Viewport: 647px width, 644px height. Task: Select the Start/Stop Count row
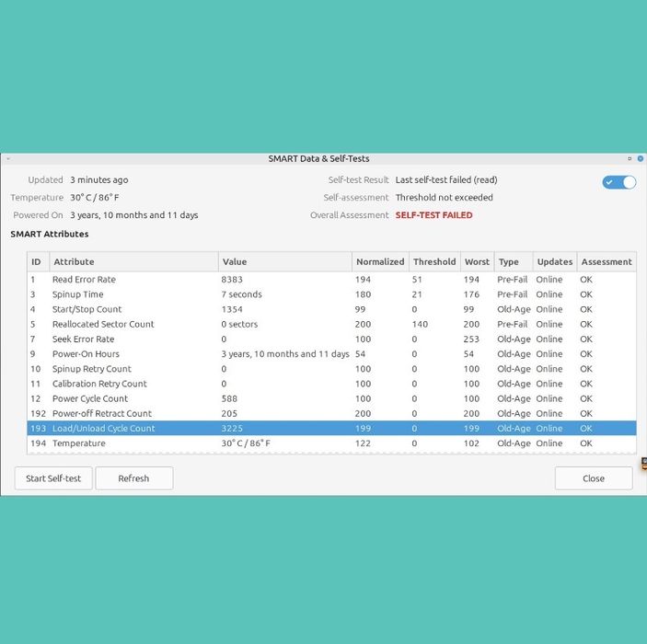click(331, 309)
